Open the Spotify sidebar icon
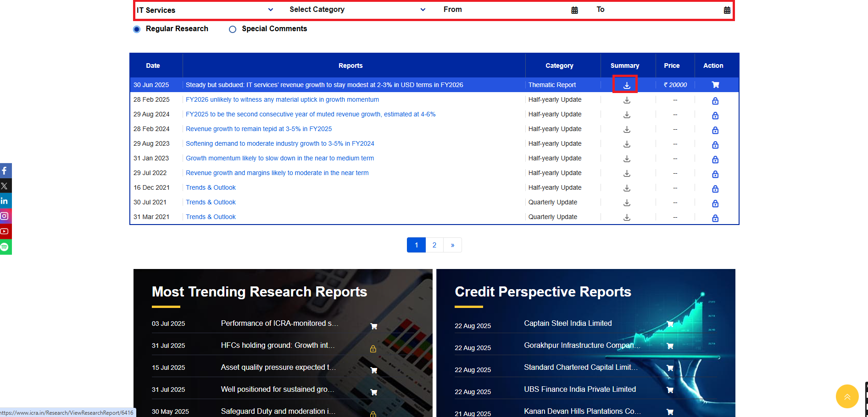The height and width of the screenshot is (417, 868). tap(5, 247)
